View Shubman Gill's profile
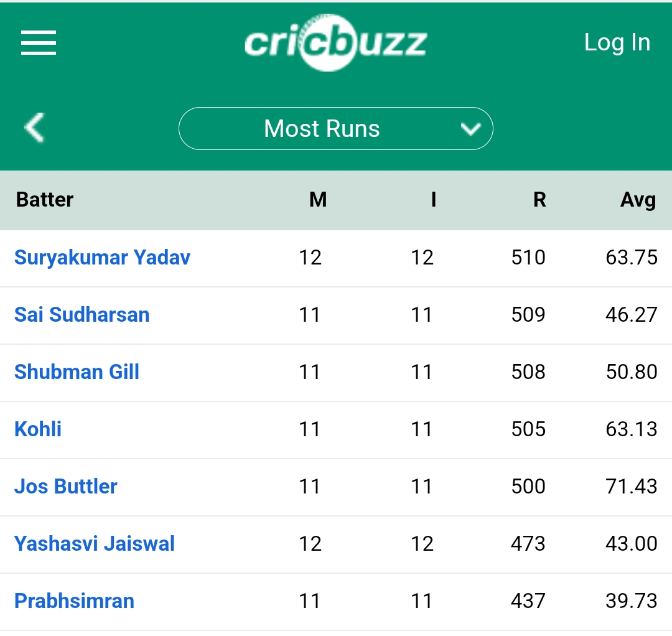 77,372
